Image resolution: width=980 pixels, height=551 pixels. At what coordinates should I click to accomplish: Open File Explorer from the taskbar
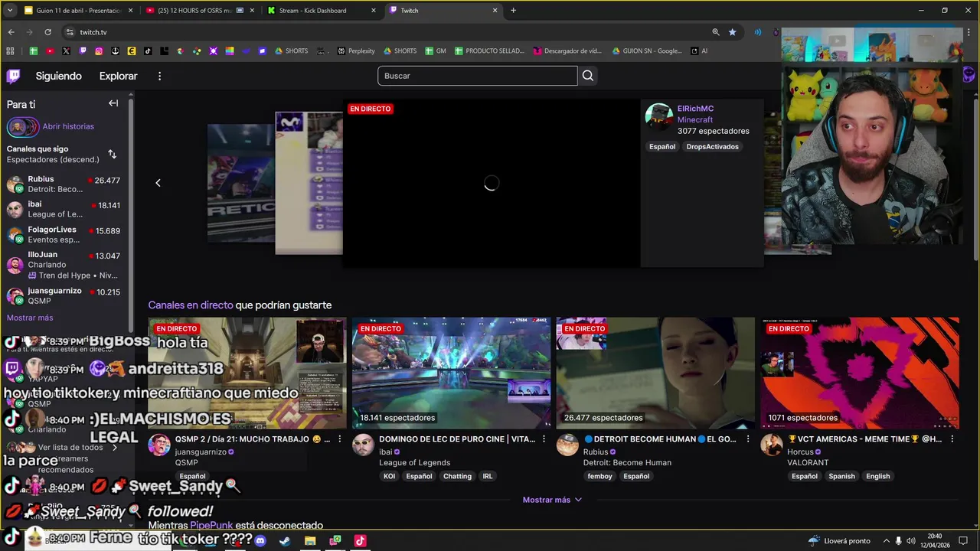pos(310,541)
